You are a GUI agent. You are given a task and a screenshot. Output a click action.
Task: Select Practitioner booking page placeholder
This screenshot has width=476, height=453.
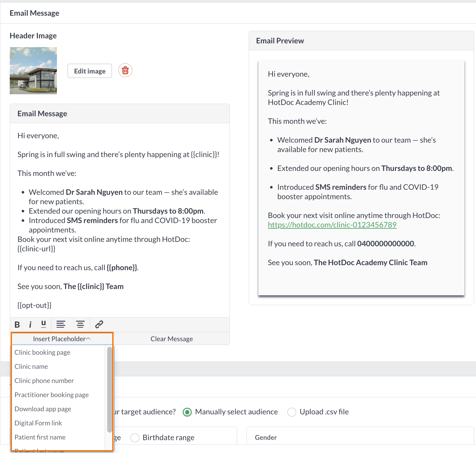coord(52,395)
